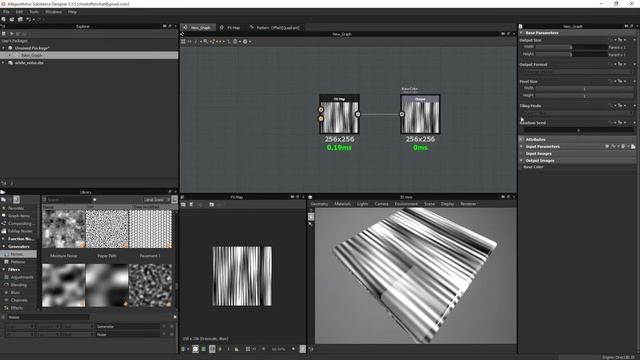
Task: Click the first icon in Explorer toolbar
Action: 4,33
